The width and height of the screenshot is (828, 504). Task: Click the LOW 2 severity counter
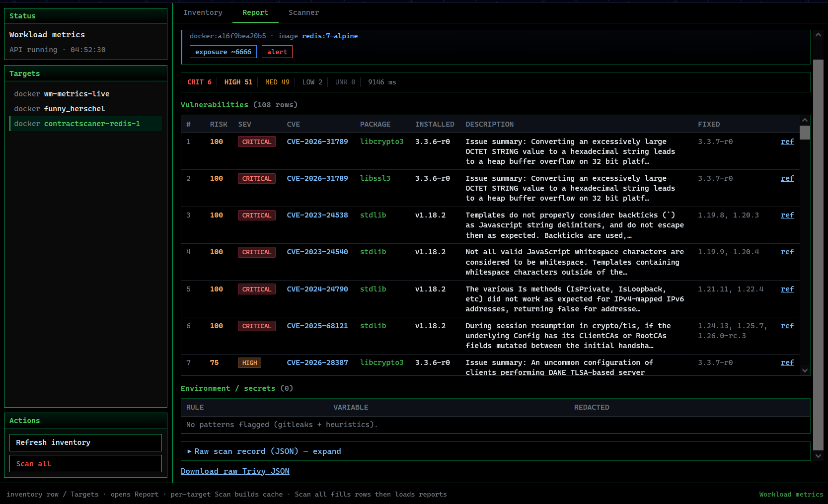312,82
